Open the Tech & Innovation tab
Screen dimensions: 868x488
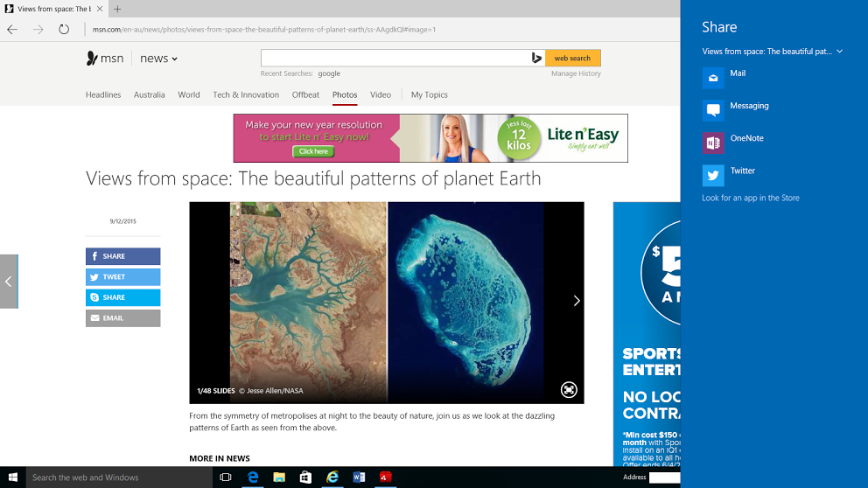[x=246, y=94]
